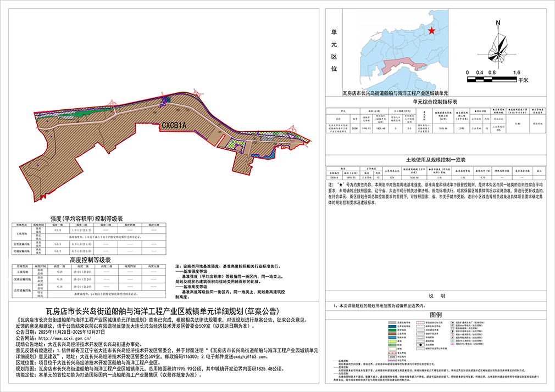Click the 土地使用及规模控制一览表 title

tap(436, 159)
